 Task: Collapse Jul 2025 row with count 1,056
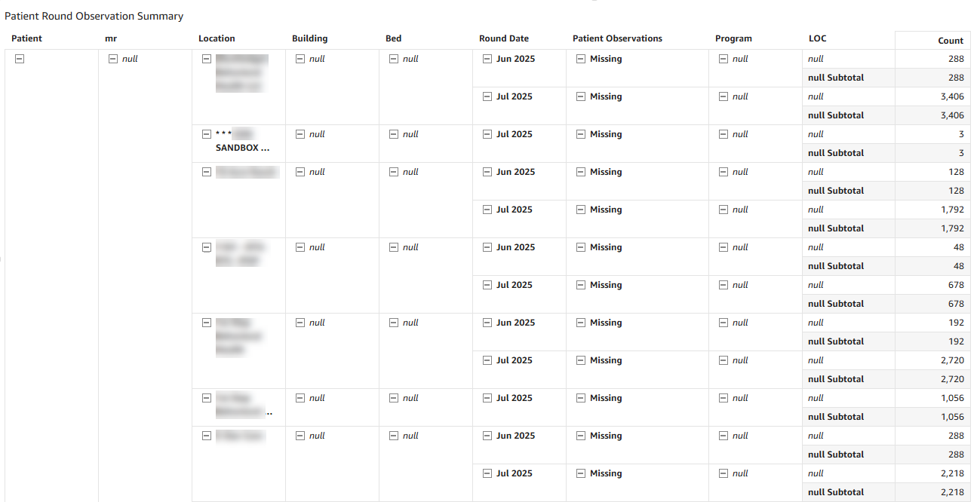(x=487, y=398)
